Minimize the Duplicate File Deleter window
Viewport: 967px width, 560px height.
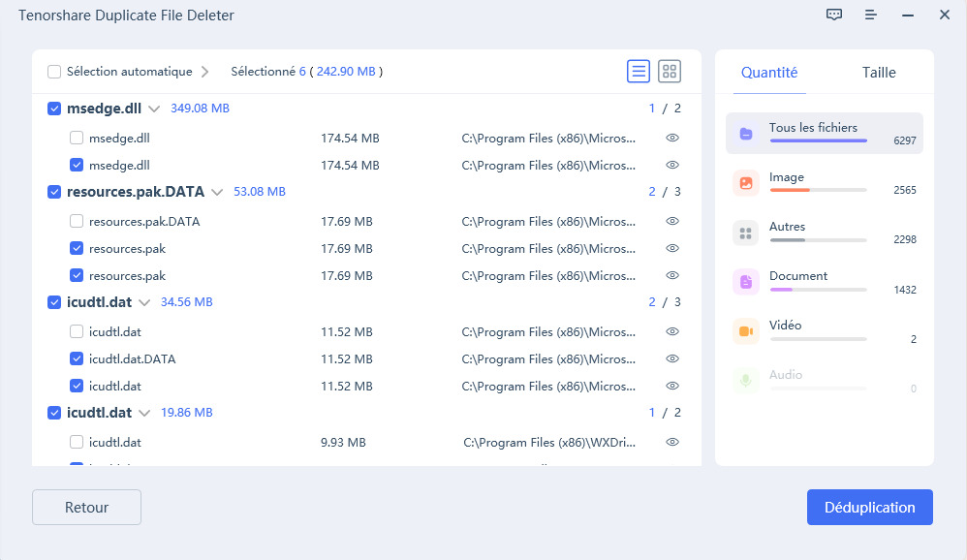click(x=908, y=15)
